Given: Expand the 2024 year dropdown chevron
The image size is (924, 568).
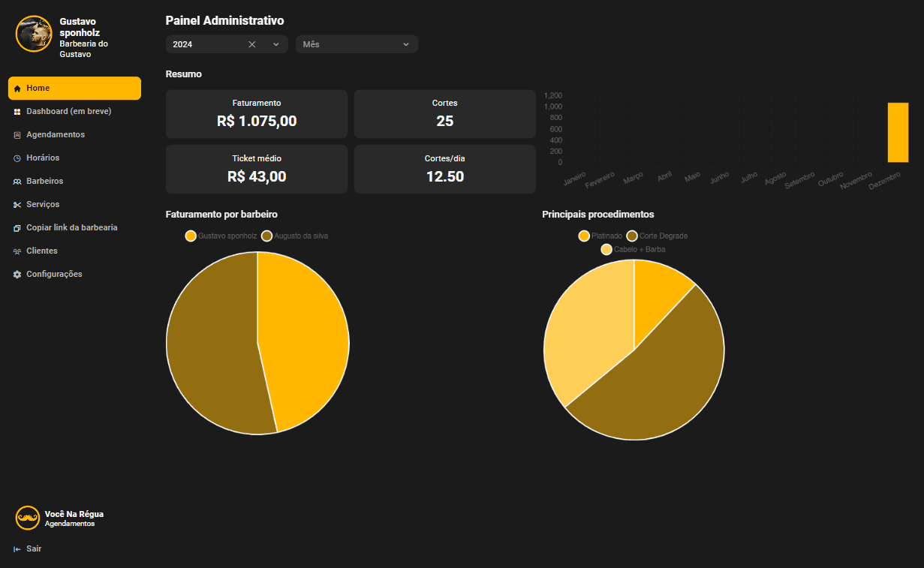Looking at the screenshot, I should [x=275, y=44].
